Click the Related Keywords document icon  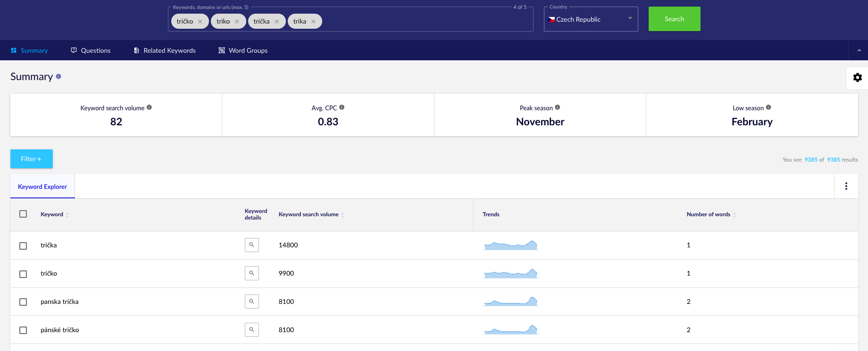click(x=136, y=50)
